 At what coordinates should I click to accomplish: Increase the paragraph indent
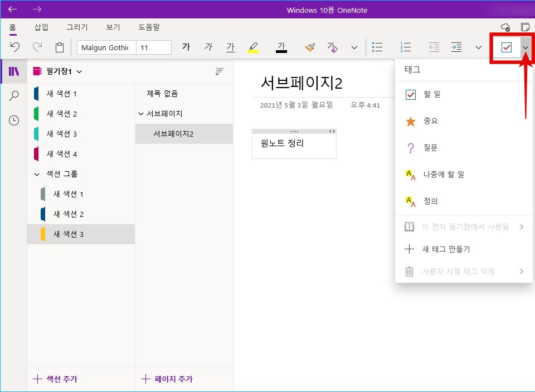[456, 47]
